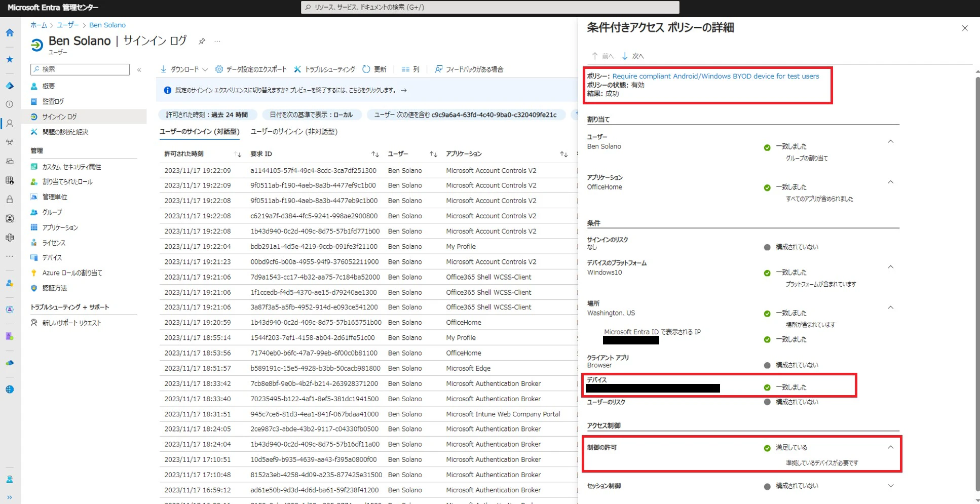Open row for Microsoft Intune Web Company Portal
Viewport: 980px width, 504px height.
click(368, 414)
